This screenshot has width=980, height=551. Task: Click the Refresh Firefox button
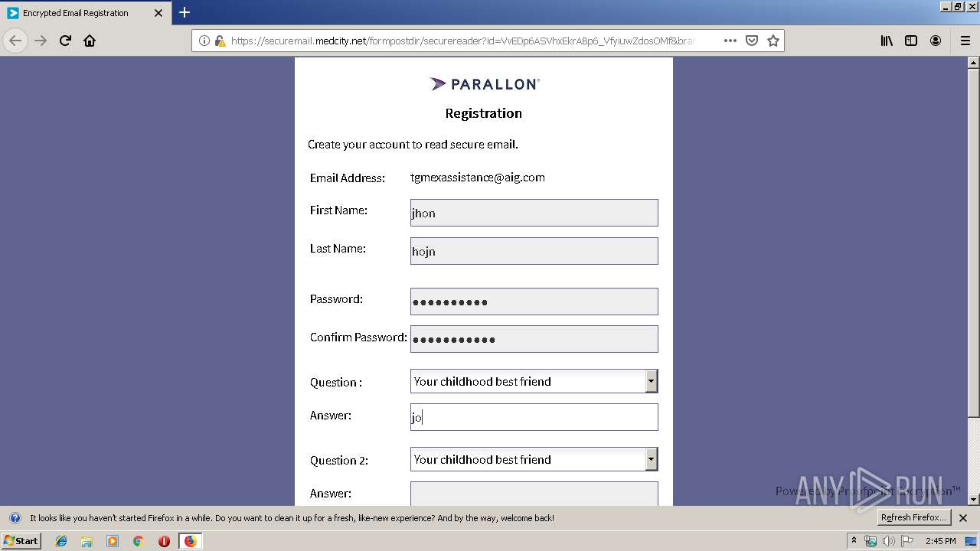pos(914,518)
